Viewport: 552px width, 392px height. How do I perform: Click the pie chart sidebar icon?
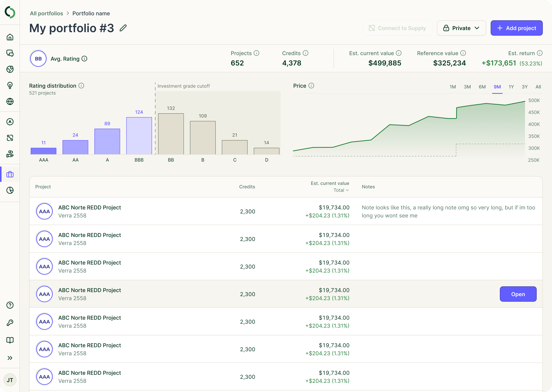point(10,190)
